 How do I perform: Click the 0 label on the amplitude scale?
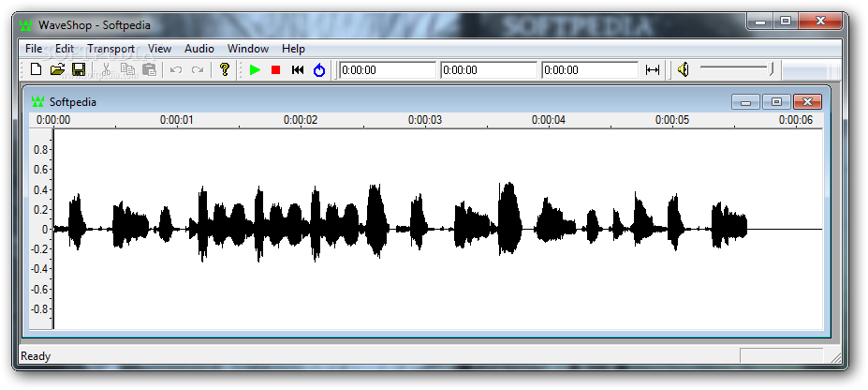point(45,230)
